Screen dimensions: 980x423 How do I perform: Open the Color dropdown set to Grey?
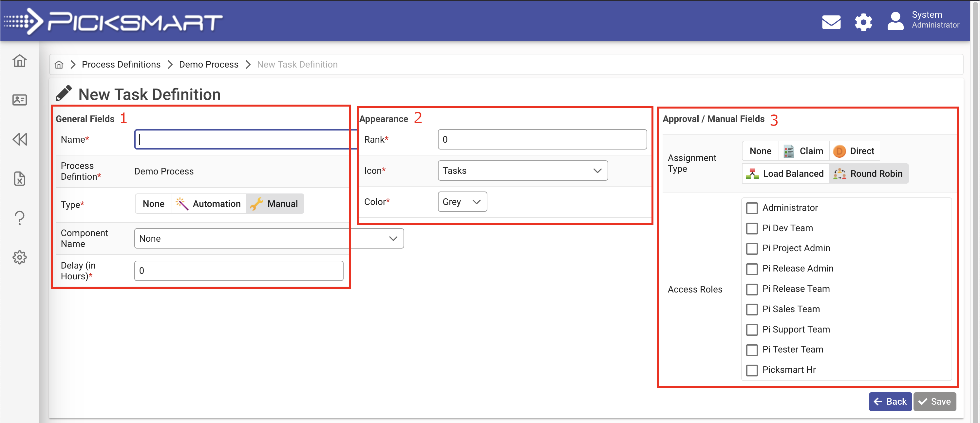coord(462,202)
